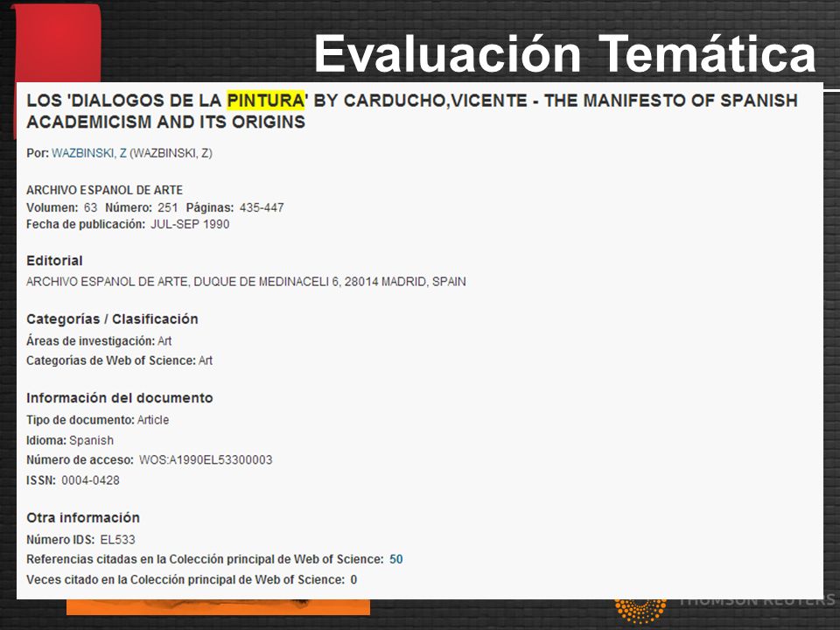Select the 'Veces citado' count 0
The image size is (840, 630).
pyautogui.click(x=353, y=580)
